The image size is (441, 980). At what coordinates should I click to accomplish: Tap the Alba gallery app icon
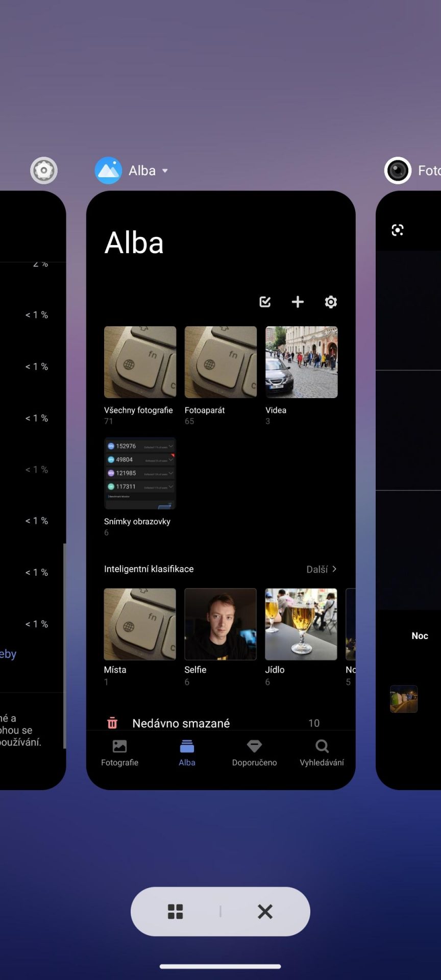pyautogui.click(x=108, y=170)
